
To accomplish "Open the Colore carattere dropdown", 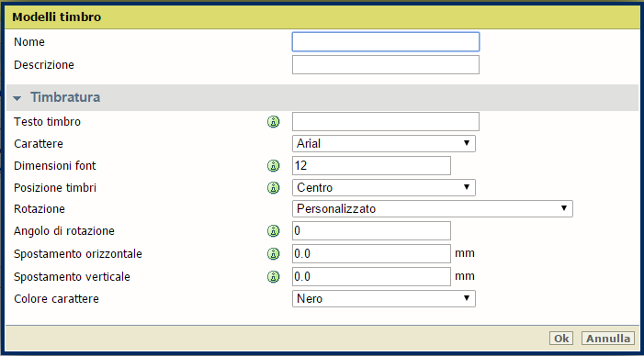I will coord(384,298).
